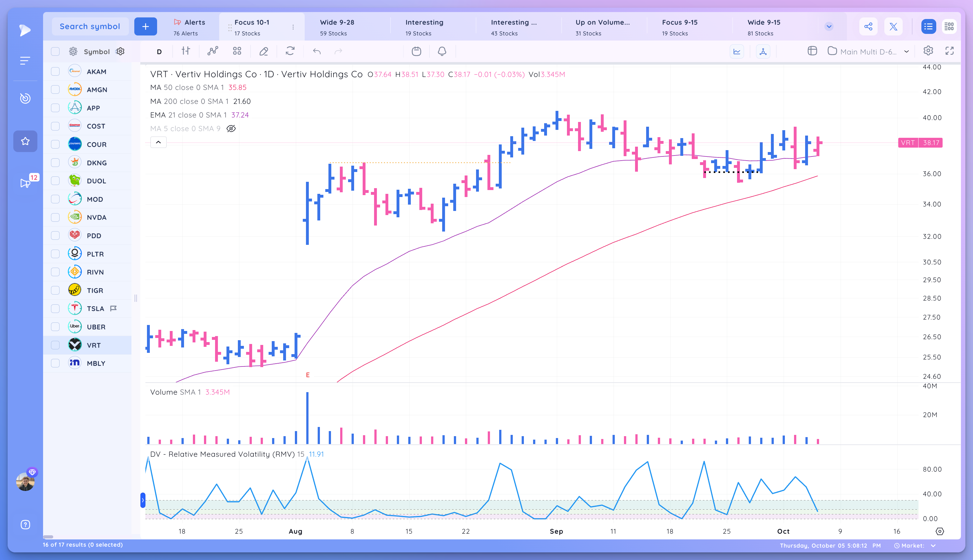Select the DUOL symbol row
The height and width of the screenshot is (560, 973).
87,181
